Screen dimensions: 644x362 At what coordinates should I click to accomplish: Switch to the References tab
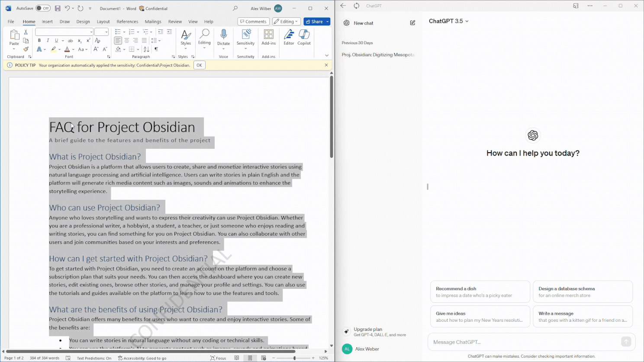click(127, 22)
